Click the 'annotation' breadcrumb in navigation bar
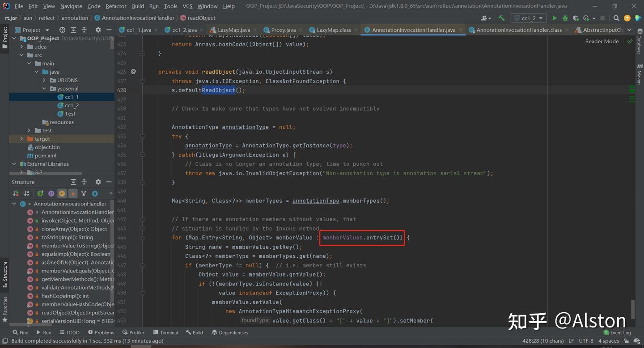This screenshot has height=348, width=644. (75, 18)
